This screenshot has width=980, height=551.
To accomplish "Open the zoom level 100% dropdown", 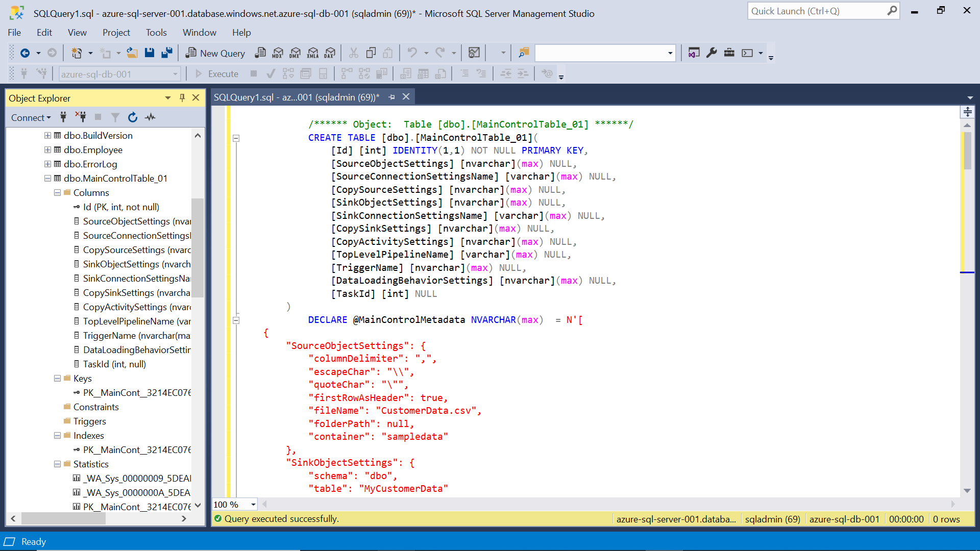I will (x=253, y=505).
